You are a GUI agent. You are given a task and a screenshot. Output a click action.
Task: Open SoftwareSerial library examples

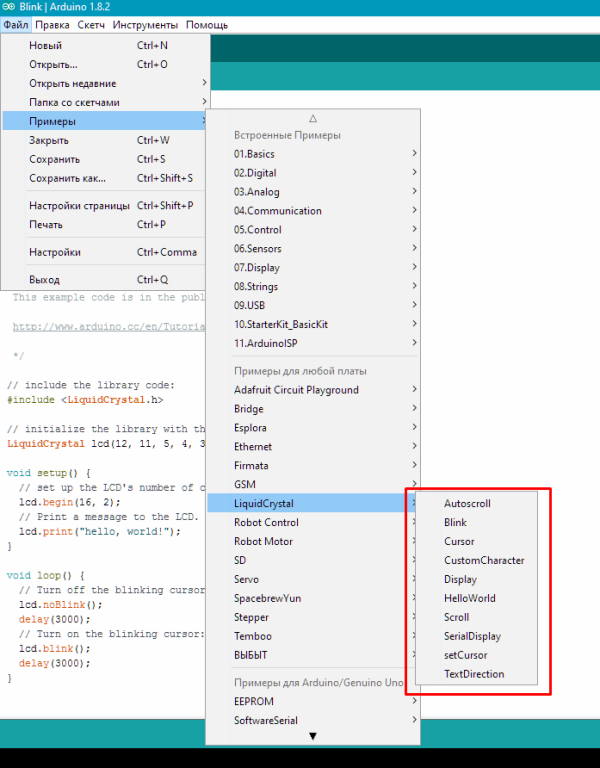pyautogui.click(x=313, y=720)
